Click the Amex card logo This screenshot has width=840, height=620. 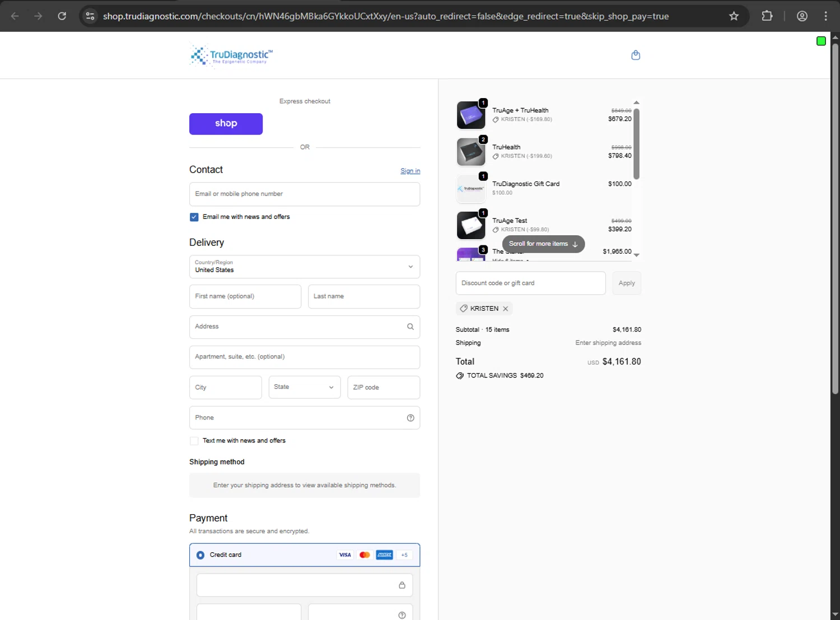click(384, 555)
